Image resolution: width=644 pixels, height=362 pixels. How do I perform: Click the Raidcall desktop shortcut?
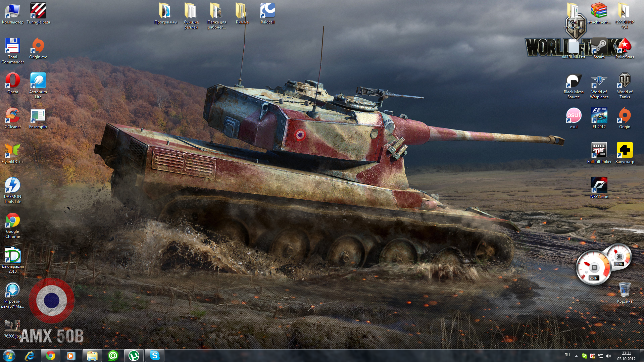268,13
